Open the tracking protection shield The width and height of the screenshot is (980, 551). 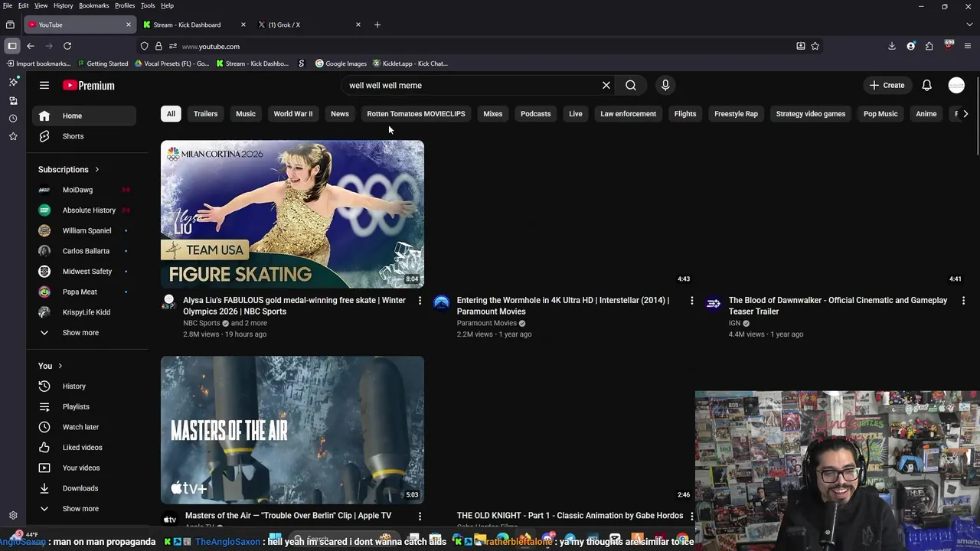coord(144,46)
